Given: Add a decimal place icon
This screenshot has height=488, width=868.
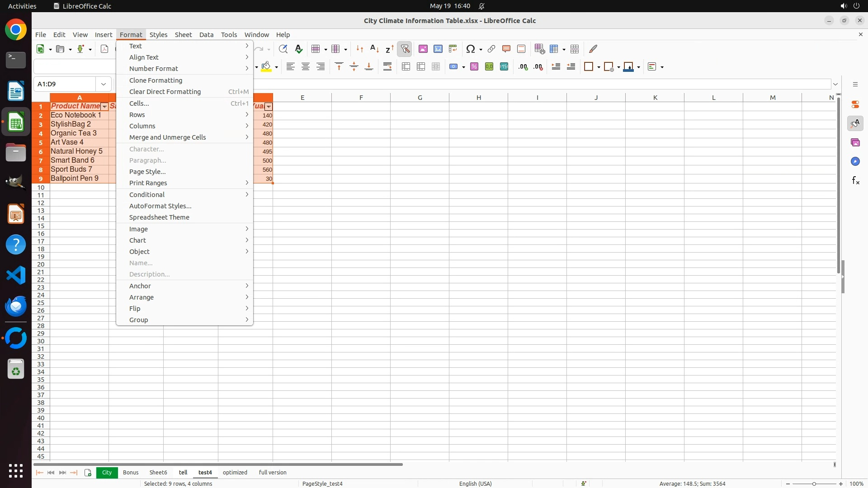Looking at the screenshot, I should (523, 67).
